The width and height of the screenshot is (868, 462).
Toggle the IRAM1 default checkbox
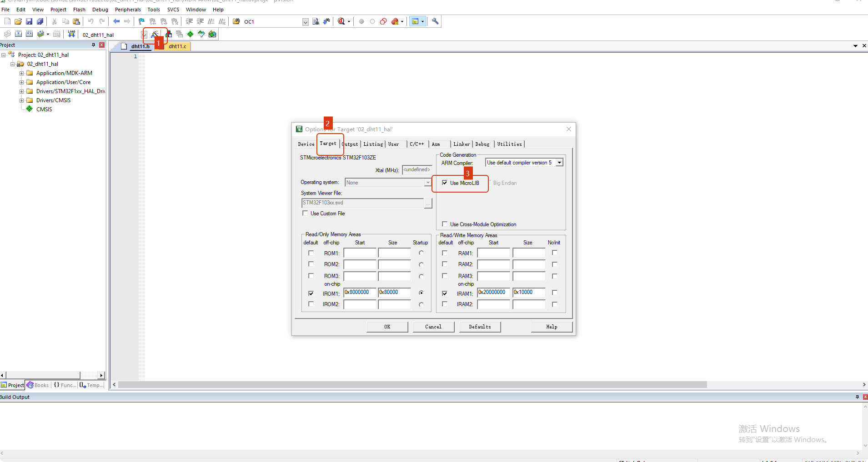[445, 293]
